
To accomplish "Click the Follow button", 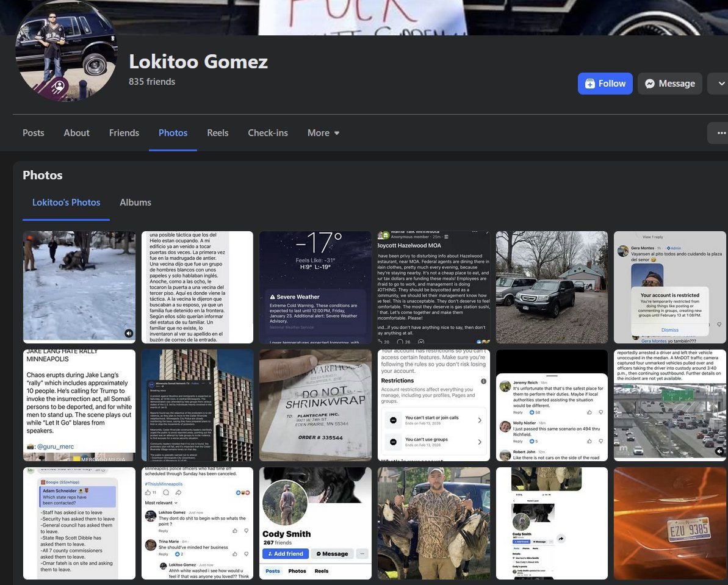I will 605,84.
